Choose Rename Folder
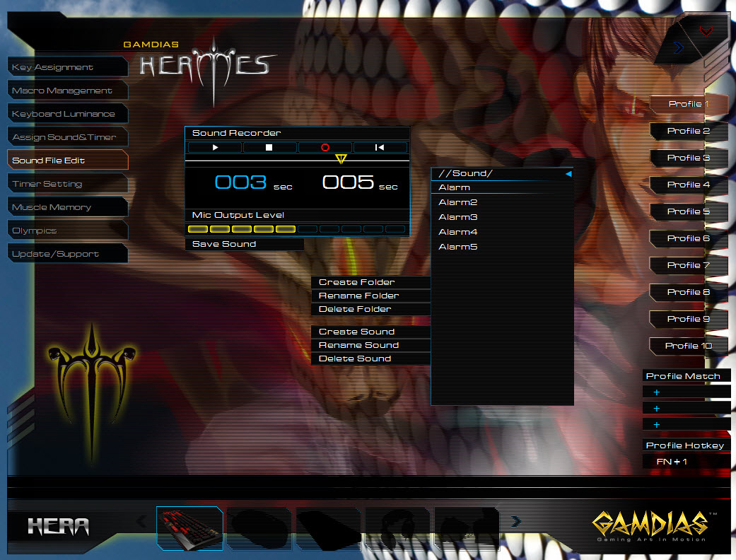The image size is (736, 560). click(x=370, y=296)
